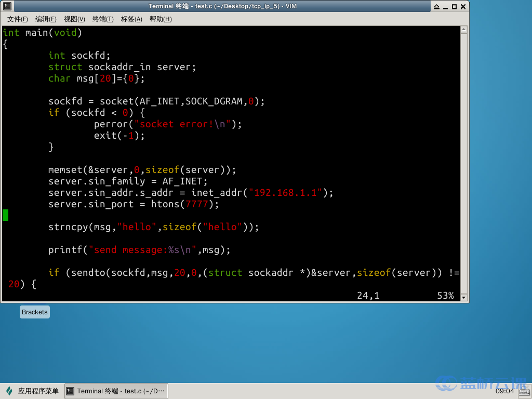Click on 'server.sin_family = AF_INET;' line
The image size is (532, 399).
(128, 181)
